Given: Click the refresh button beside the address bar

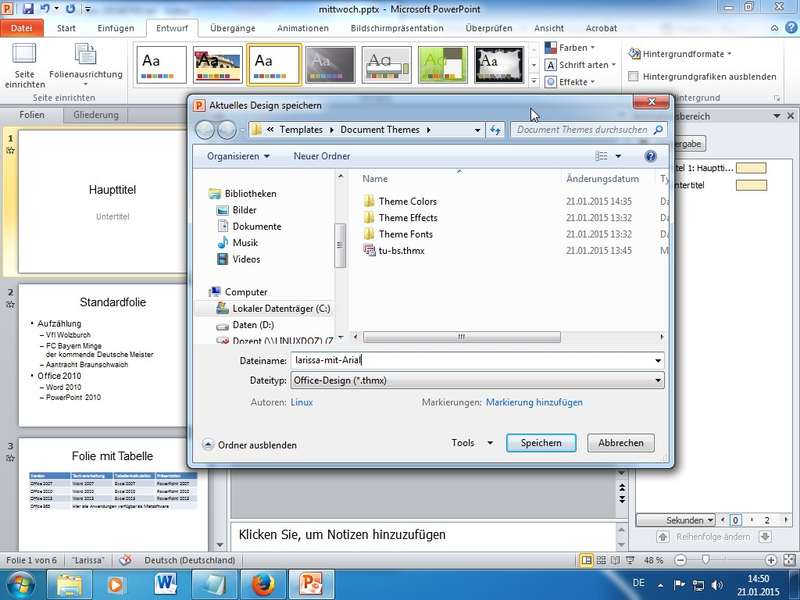Looking at the screenshot, I should (495, 130).
